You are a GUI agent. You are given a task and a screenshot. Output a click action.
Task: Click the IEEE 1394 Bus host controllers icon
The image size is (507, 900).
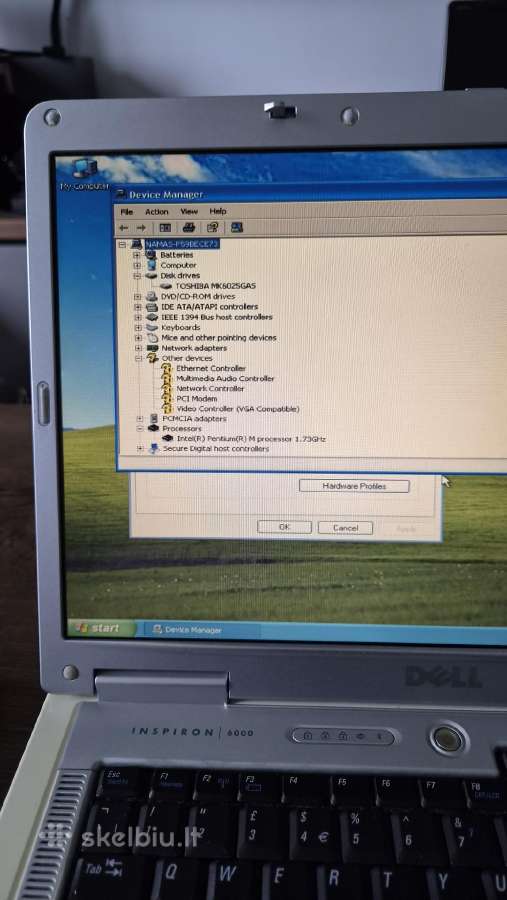click(152, 317)
